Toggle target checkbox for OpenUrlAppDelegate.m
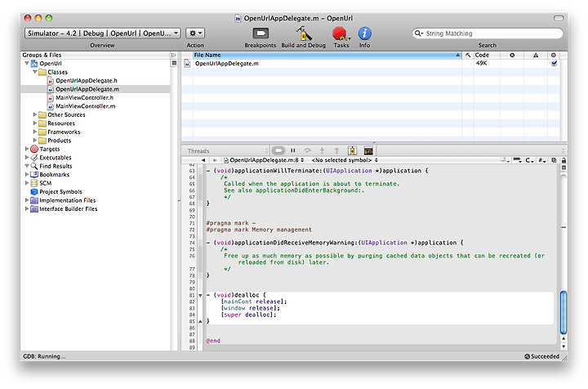The image size is (588, 389). tap(554, 64)
